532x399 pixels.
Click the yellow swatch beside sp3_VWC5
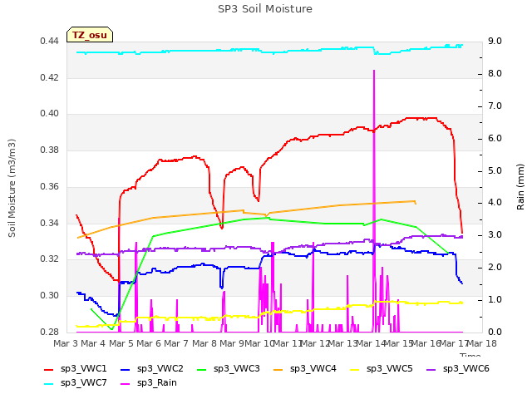coord(355,369)
